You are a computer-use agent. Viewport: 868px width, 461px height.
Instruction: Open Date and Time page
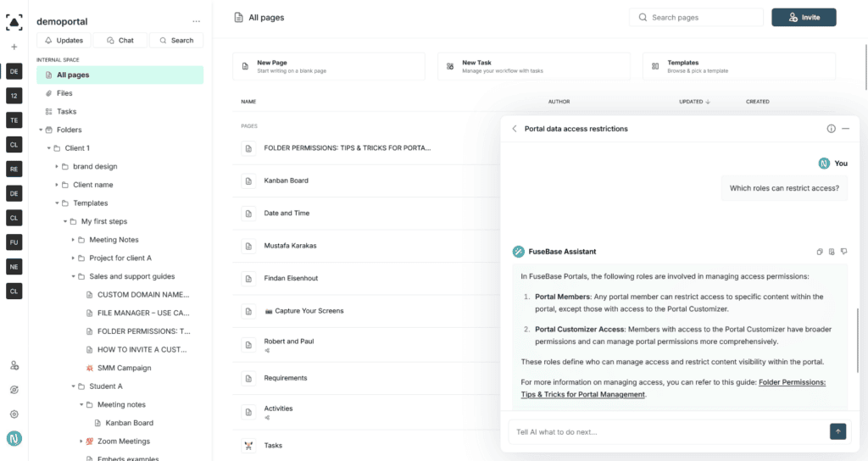(x=287, y=213)
